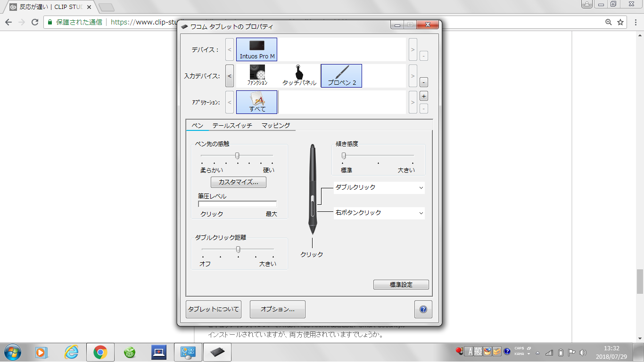Screen dimensions: 644x363
Task: Click the オプション... button
Action: pyautogui.click(x=278, y=309)
